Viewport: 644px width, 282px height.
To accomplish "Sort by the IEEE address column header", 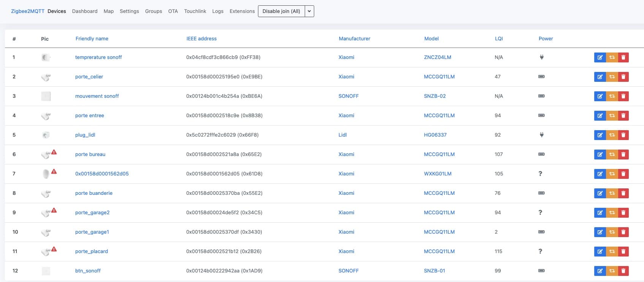I will (x=201, y=38).
